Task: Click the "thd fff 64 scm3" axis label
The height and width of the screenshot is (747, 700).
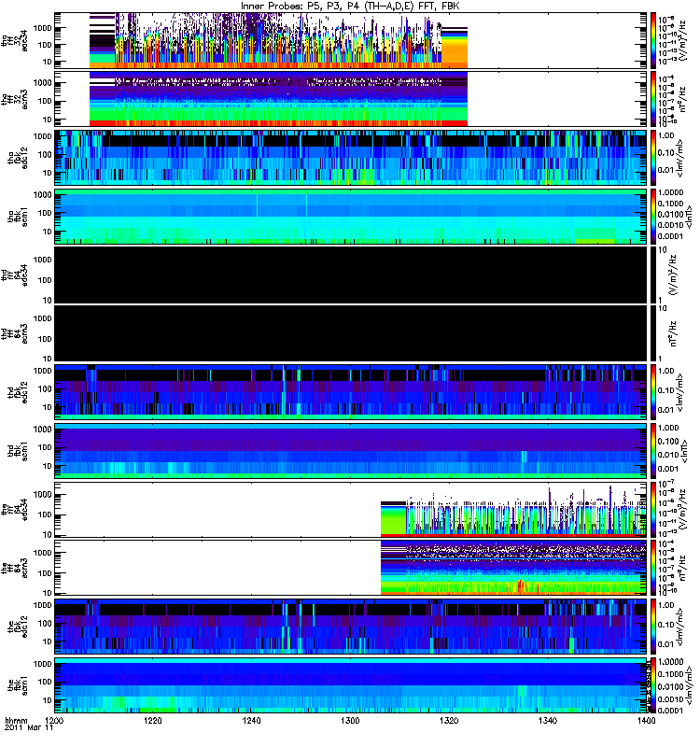Action: coord(14,333)
